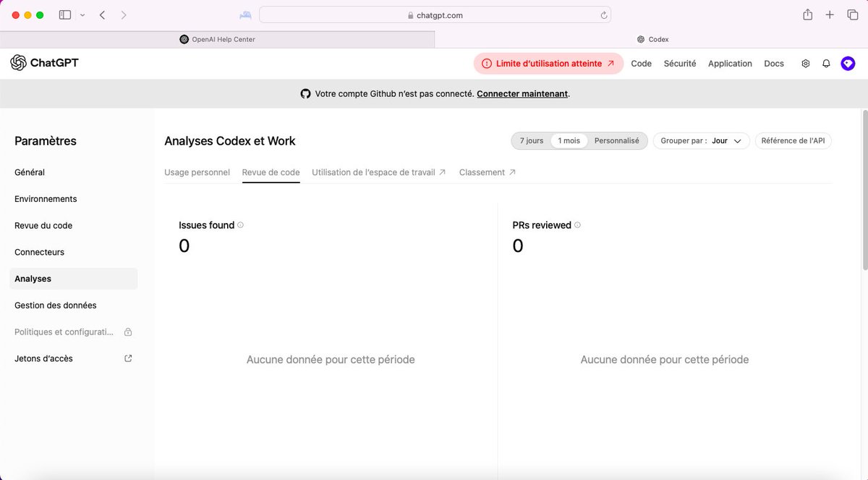Select the Personnalisé time range

617,140
